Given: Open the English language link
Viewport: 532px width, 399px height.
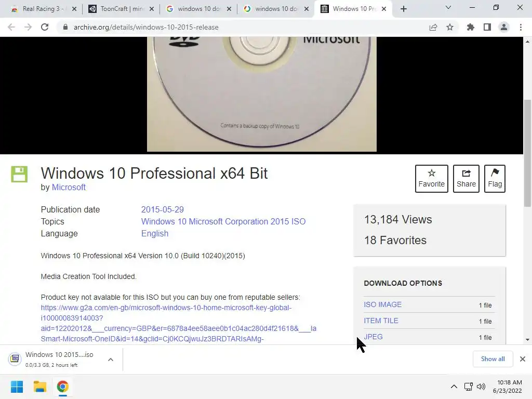Looking at the screenshot, I should (155, 233).
